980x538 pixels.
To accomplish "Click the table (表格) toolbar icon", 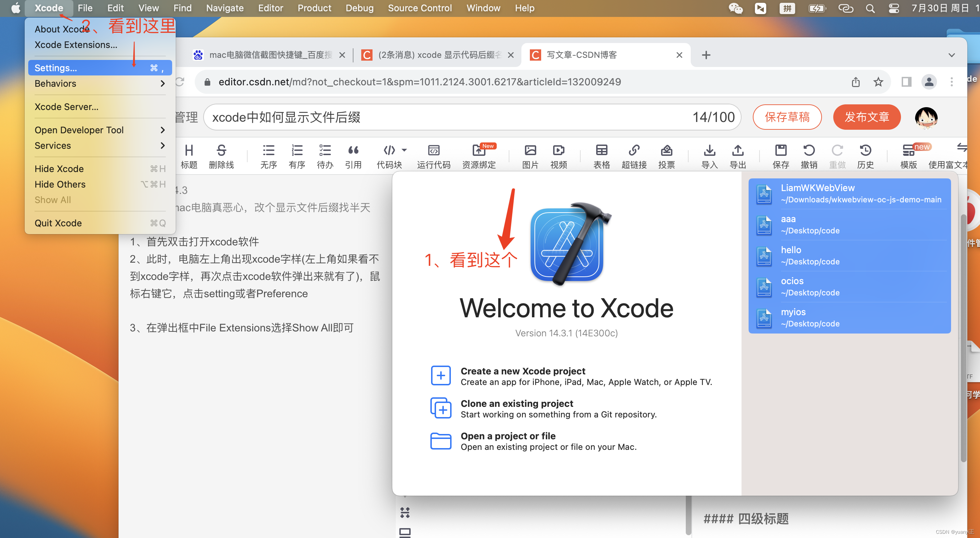I will click(601, 151).
